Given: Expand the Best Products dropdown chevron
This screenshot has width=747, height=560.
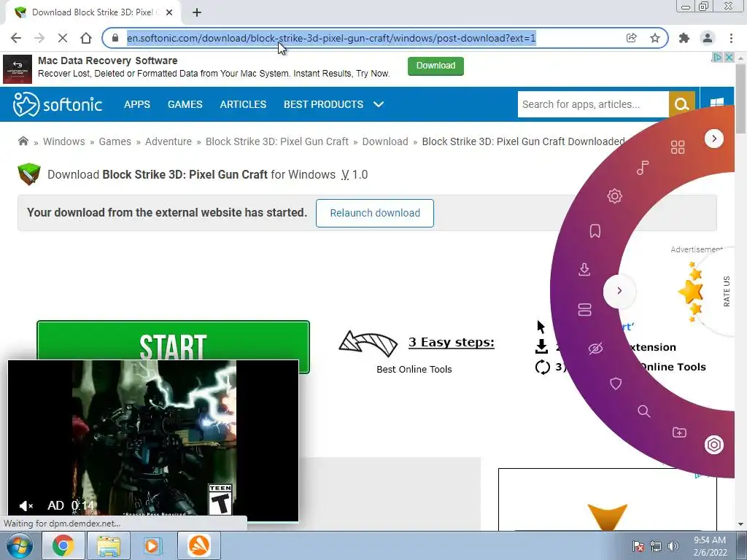Looking at the screenshot, I should click(379, 104).
